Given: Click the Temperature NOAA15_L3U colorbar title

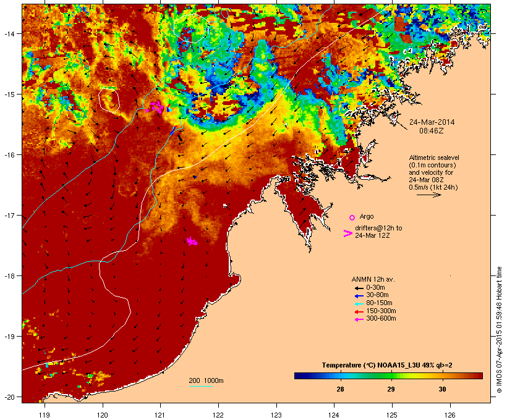Looking at the screenshot, I should 387,366.
